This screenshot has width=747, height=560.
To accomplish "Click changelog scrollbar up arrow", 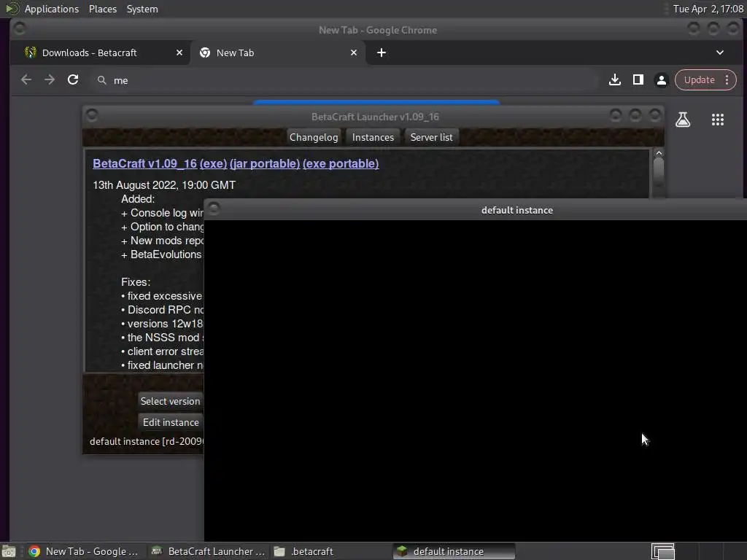I will (659, 153).
